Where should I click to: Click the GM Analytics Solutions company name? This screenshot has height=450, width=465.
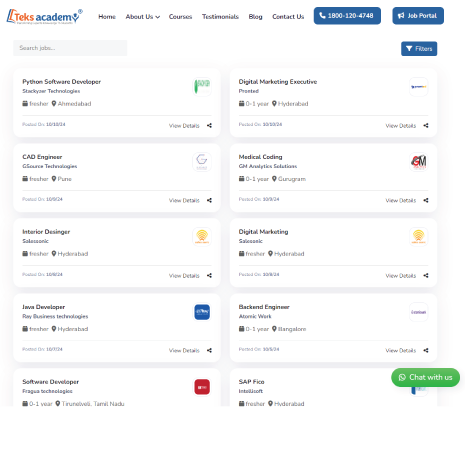click(x=268, y=166)
